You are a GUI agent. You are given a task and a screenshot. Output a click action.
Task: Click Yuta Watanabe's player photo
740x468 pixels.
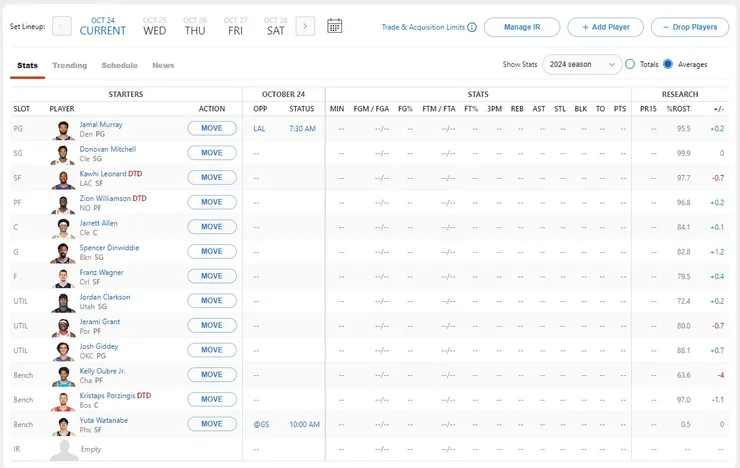pyautogui.click(x=63, y=425)
